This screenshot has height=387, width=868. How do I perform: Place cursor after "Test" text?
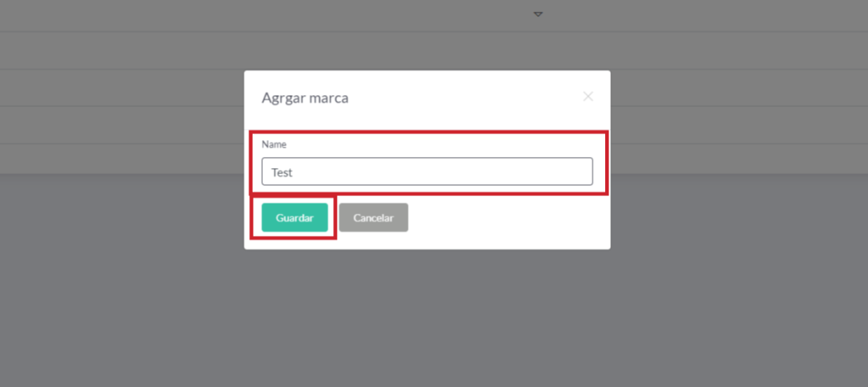point(293,172)
